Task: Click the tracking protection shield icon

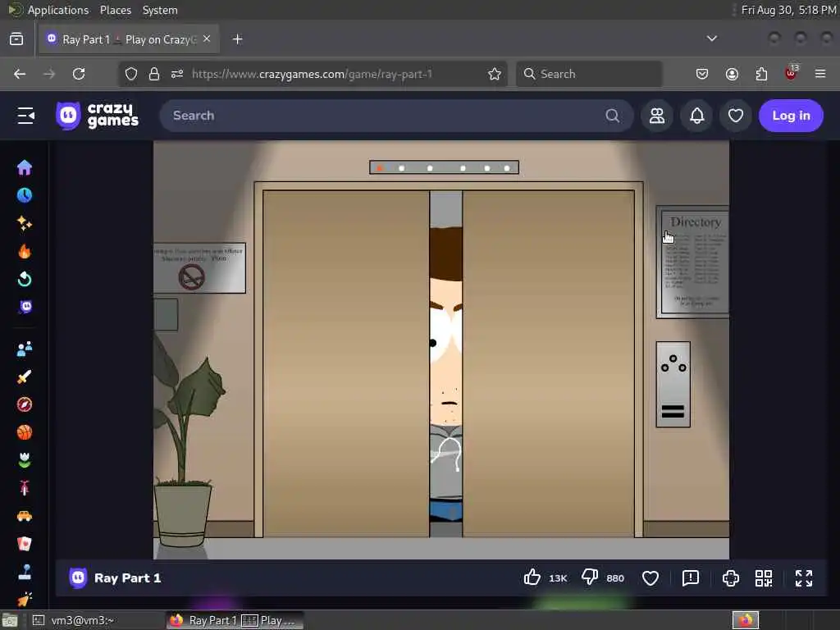Action: pos(131,74)
